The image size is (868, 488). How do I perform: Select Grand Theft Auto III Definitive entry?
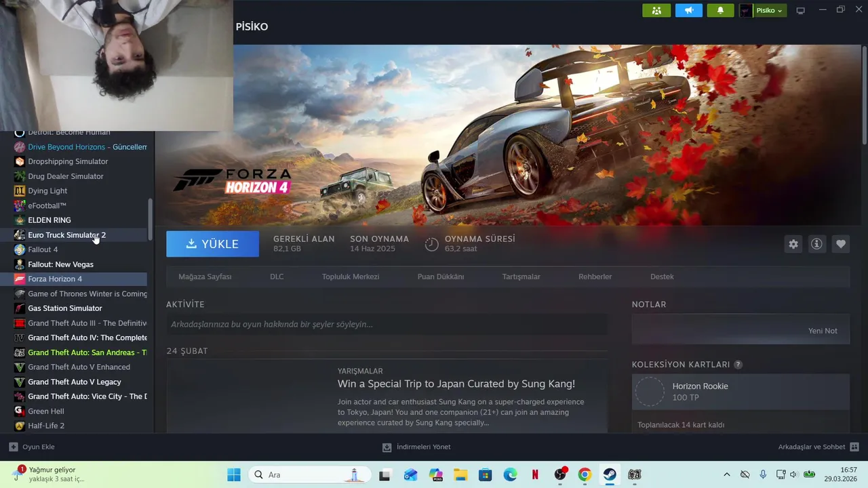(x=81, y=323)
